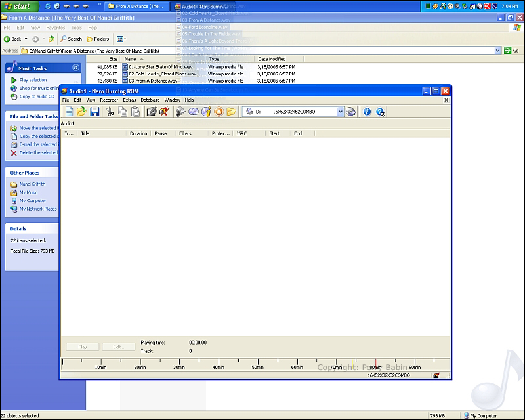
Task: Click the Windows start button
Action: click(x=20, y=6)
